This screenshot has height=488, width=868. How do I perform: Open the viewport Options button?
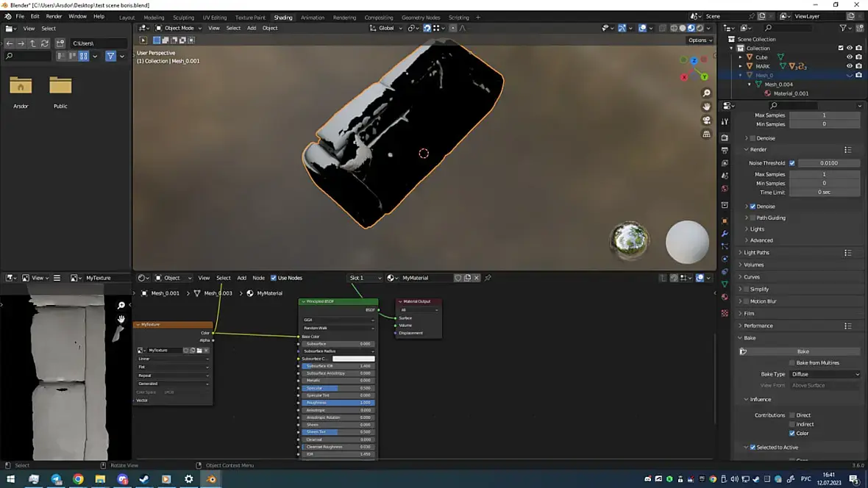click(x=700, y=40)
